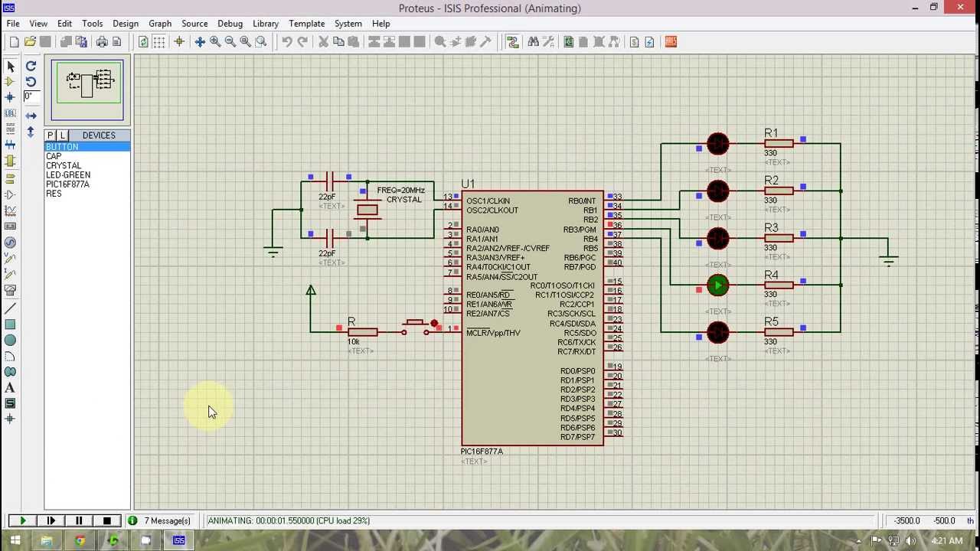Click the rotate clockwise icon
Image resolution: width=980 pixels, height=551 pixels.
[x=31, y=67]
